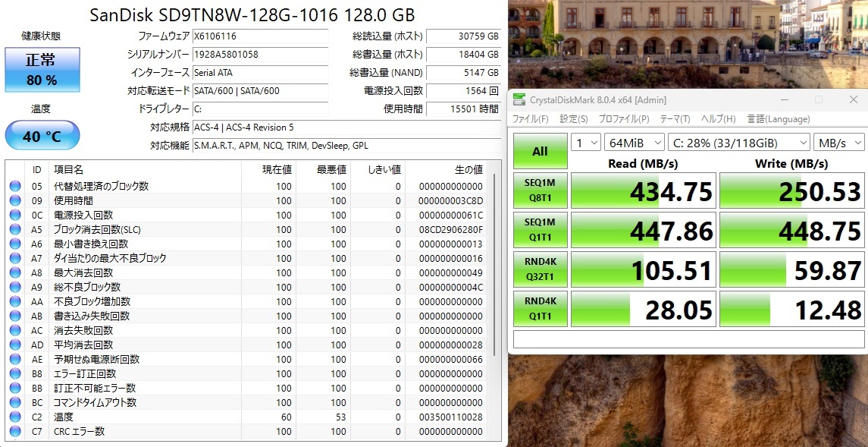Click the NAND writes value 5147 GB
Image resolution: width=868 pixels, height=447 pixels.
[x=464, y=73]
